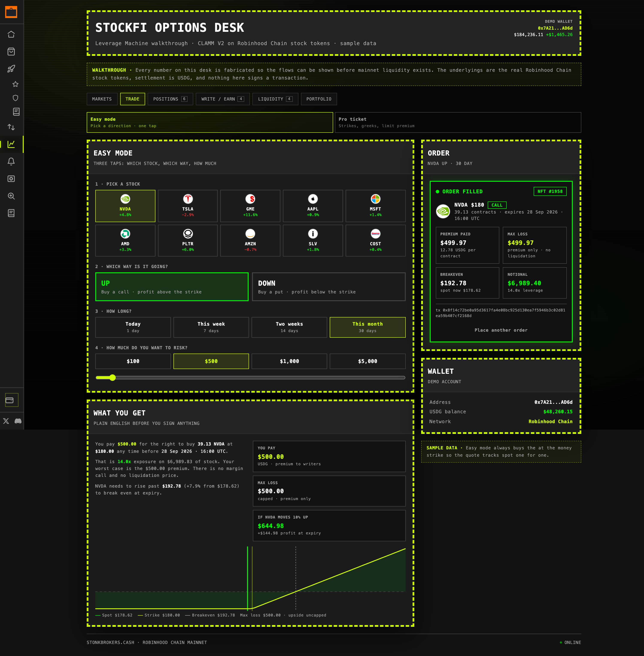Pick the PLTR stock logo card
Image resolution: width=644 pixels, height=656 pixels.
188,241
